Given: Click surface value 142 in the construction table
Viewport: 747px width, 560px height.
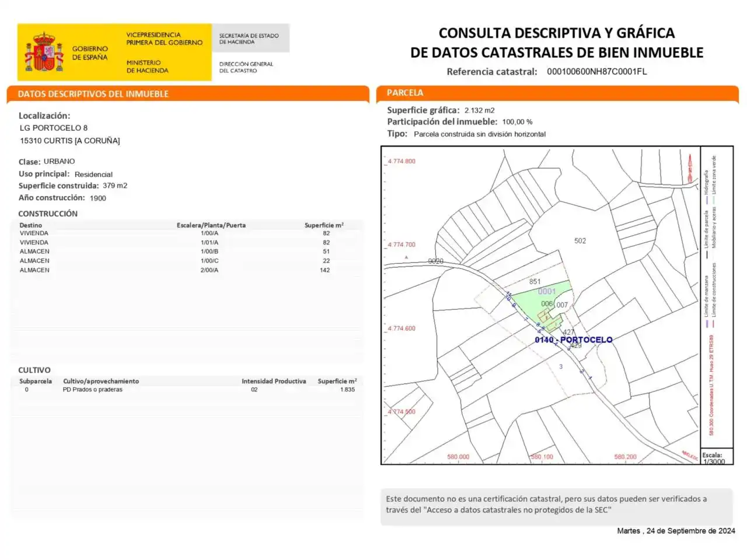Looking at the screenshot, I should (x=325, y=270).
